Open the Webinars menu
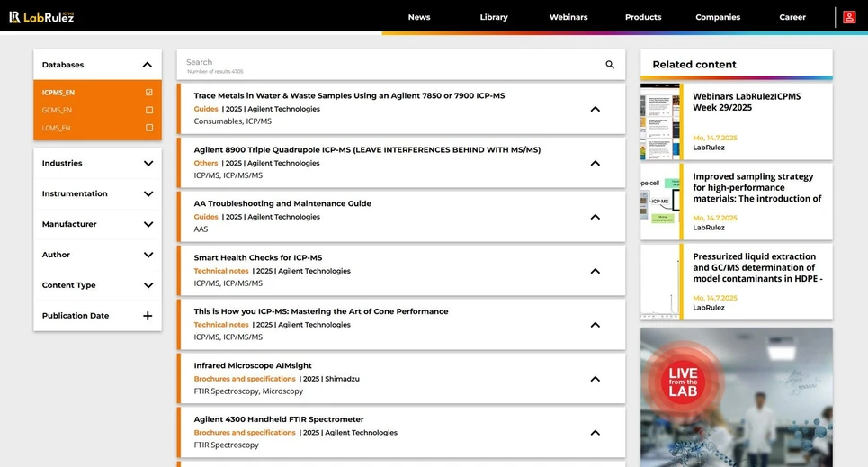This screenshot has height=467, width=868. point(568,17)
